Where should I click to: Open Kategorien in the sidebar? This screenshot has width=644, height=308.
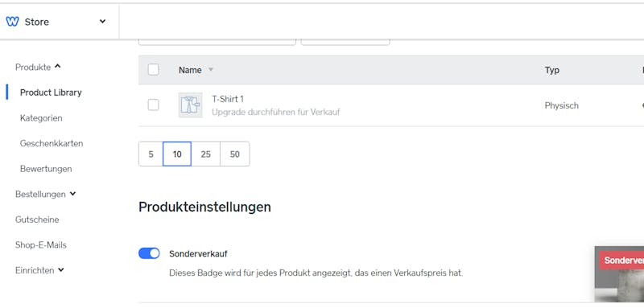(41, 117)
